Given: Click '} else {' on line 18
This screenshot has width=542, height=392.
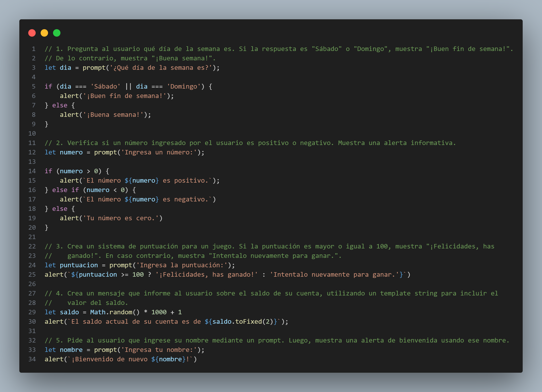Looking at the screenshot, I should pos(60,209).
